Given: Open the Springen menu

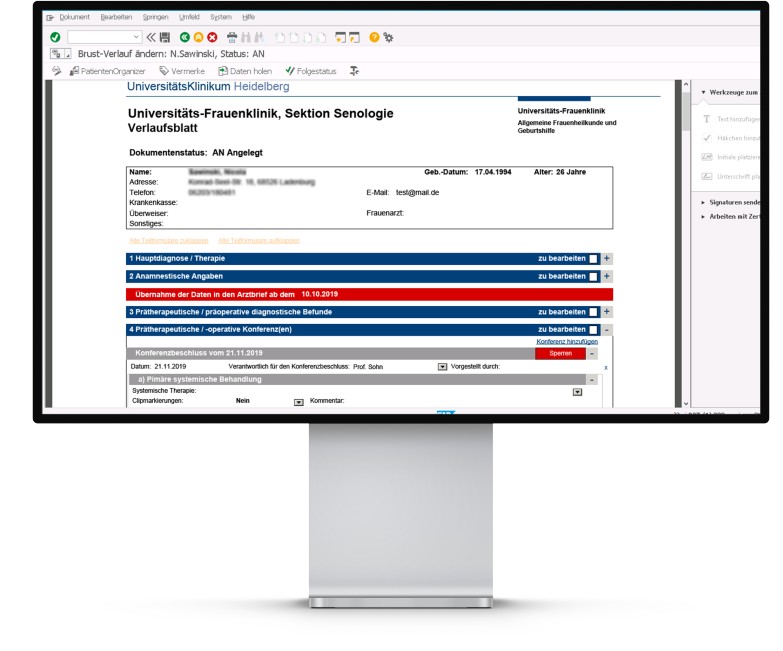Looking at the screenshot, I should click(x=155, y=17).
